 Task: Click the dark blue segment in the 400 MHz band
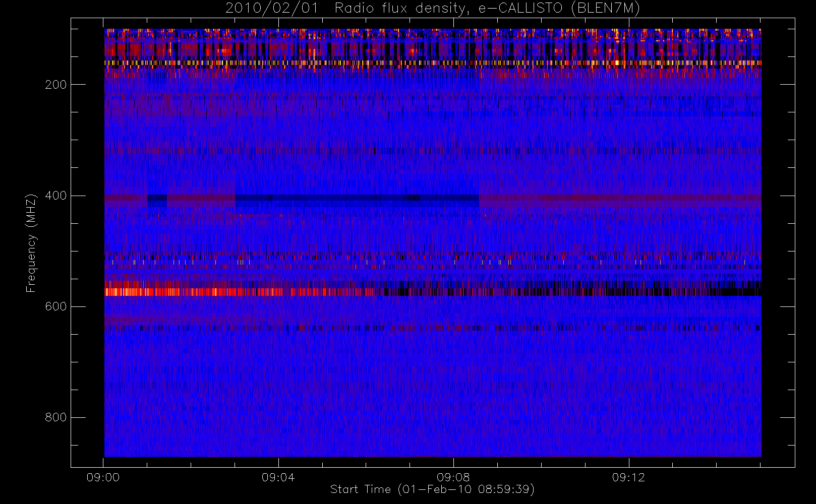357,198
